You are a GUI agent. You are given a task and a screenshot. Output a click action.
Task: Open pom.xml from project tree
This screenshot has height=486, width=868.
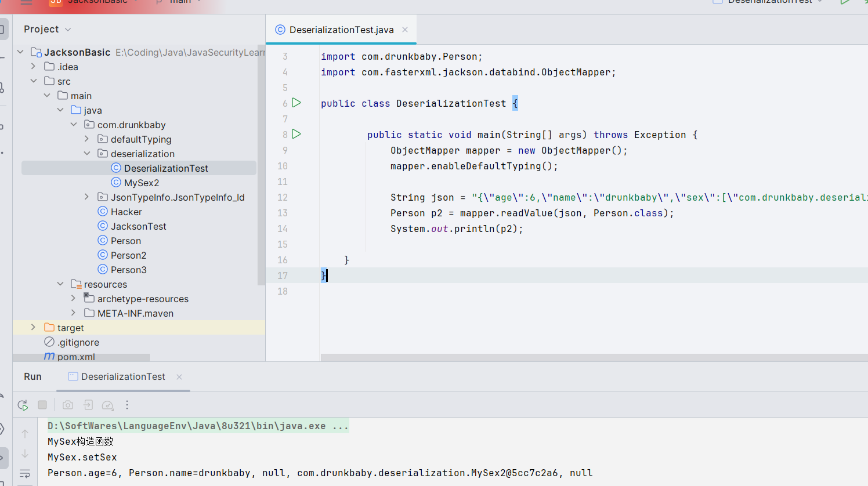pyautogui.click(x=76, y=357)
